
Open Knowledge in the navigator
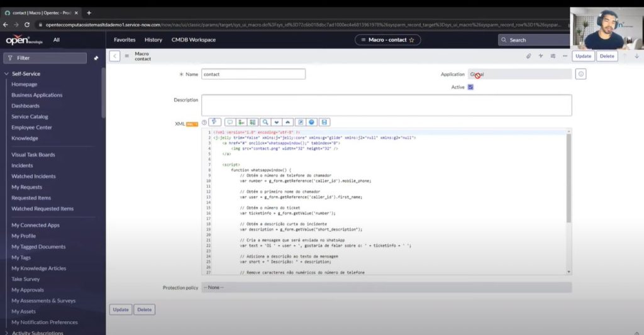point(25,138)
